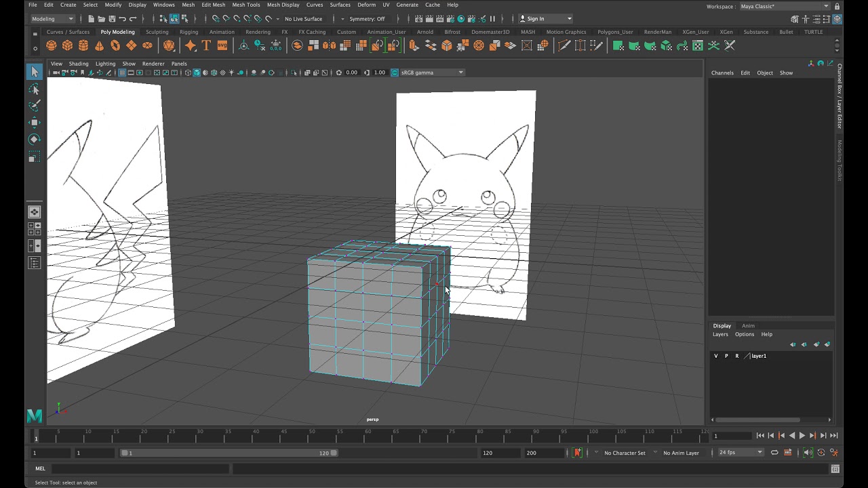Toggle layer1 reference R box
This screenshot has height=488, width=868.
[737, 356]
